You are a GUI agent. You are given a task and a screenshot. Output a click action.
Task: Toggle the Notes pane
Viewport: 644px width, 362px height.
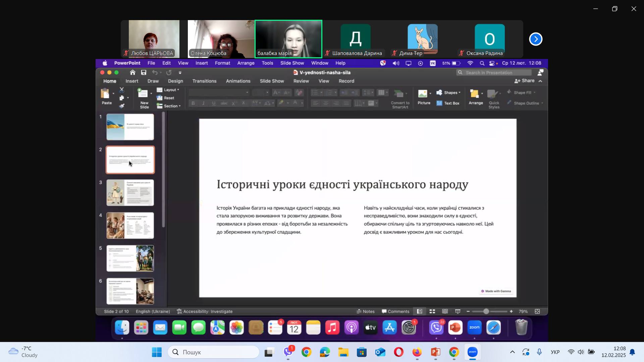pyautogui.click(x=366, y=311)
